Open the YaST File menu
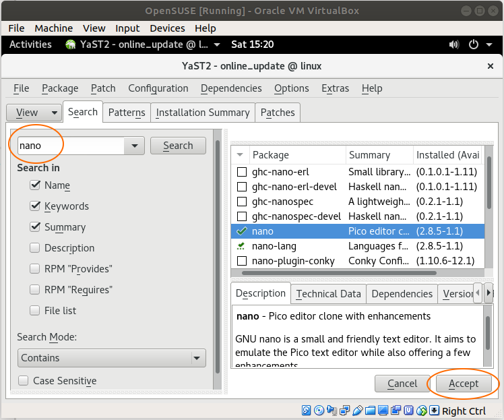 21,88
